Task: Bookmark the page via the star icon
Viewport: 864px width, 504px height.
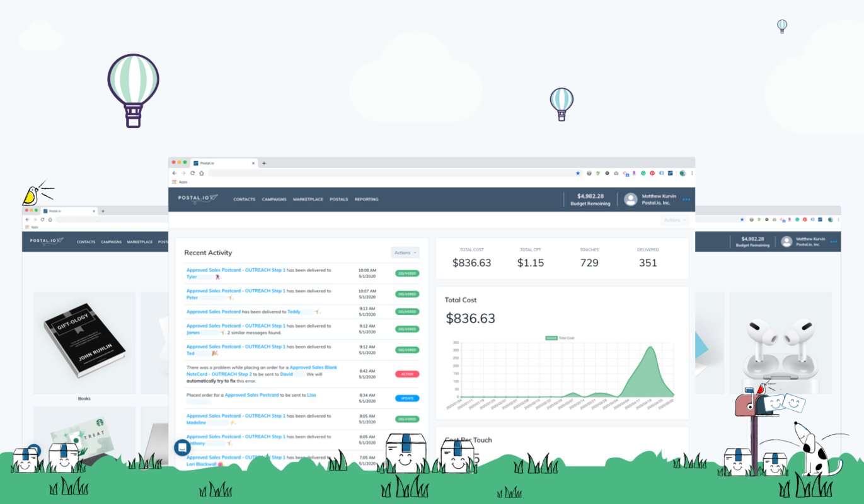Action: click(x=578, y=173)
